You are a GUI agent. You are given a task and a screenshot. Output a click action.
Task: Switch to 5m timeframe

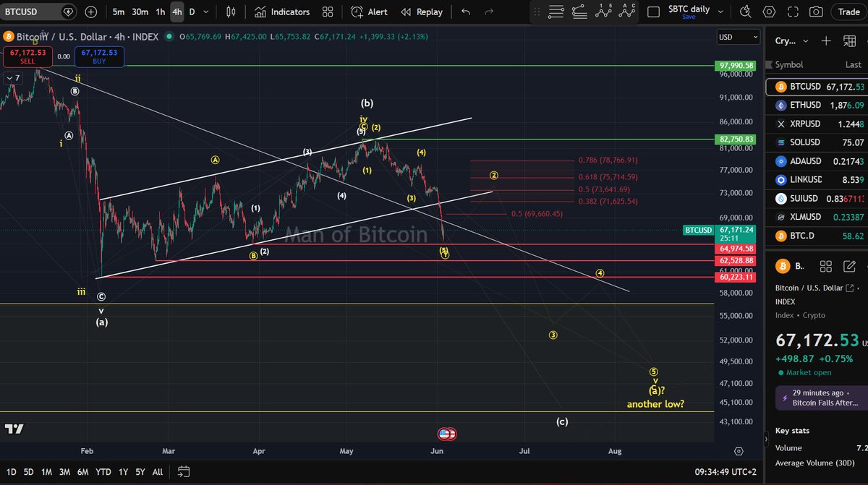[118, 12]
